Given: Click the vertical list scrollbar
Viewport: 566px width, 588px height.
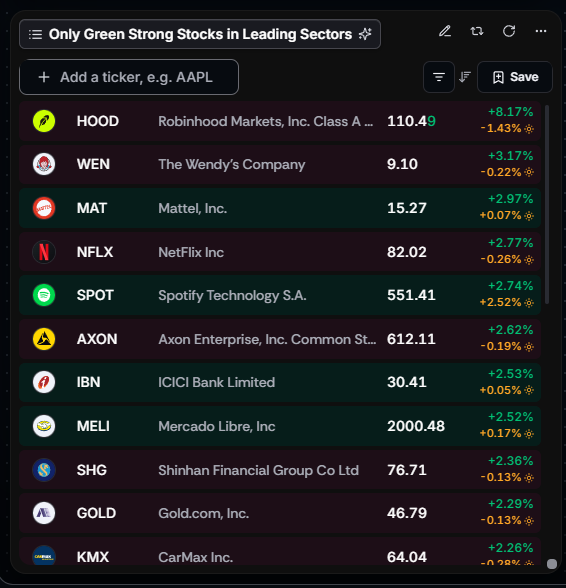Looking at the screenshot, I should [547, 204].
